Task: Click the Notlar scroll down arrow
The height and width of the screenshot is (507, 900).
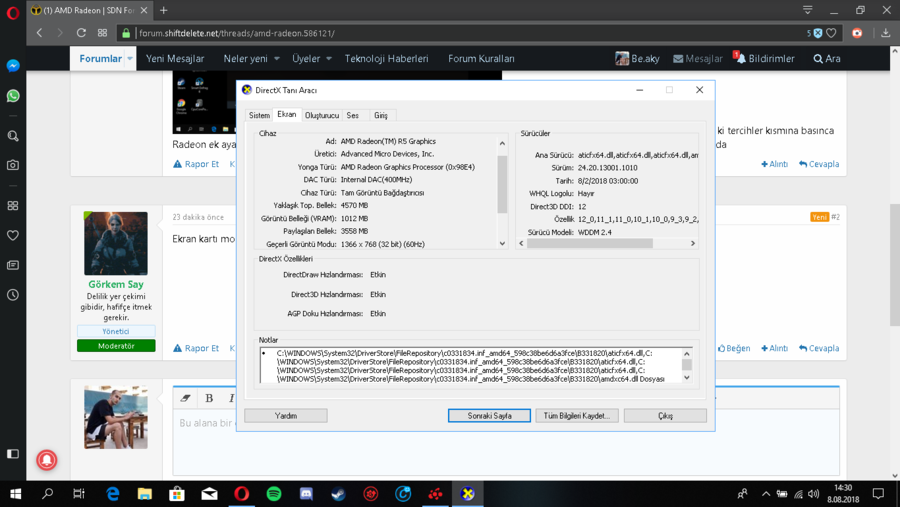Action: coord(686,378)
